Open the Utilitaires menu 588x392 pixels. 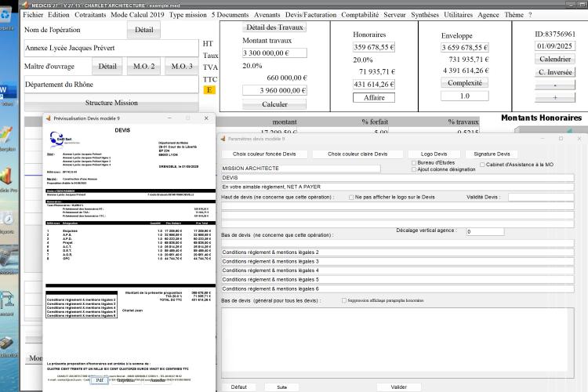click(x=459, y=15)
